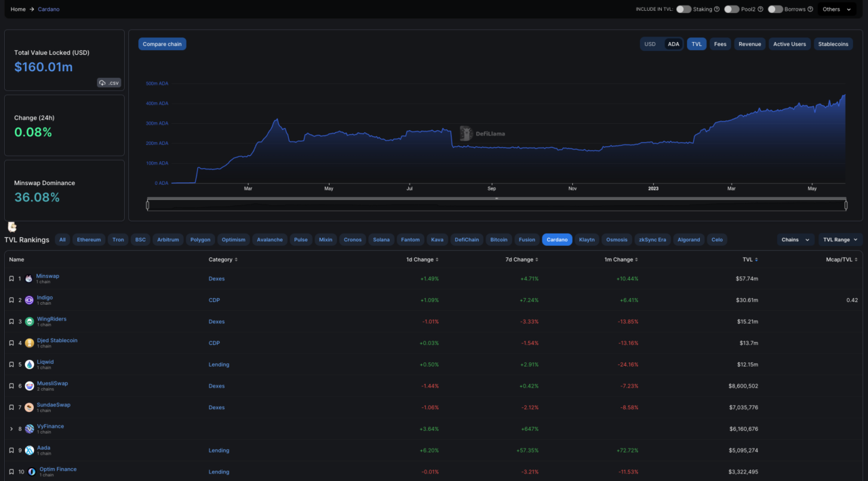
Task: Bookmark the WingRiders row
Action: tap(11, 322)
